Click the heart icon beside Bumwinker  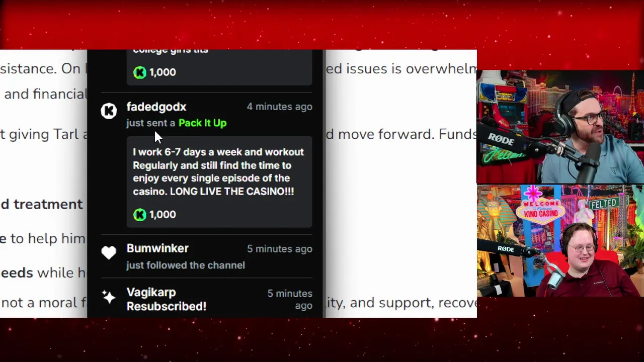(x=109, y=252)
